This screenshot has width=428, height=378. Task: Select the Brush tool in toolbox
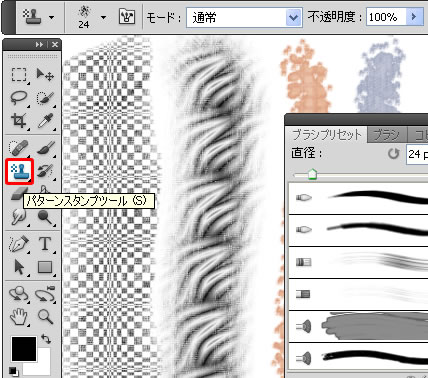click(x=45, y=148)
